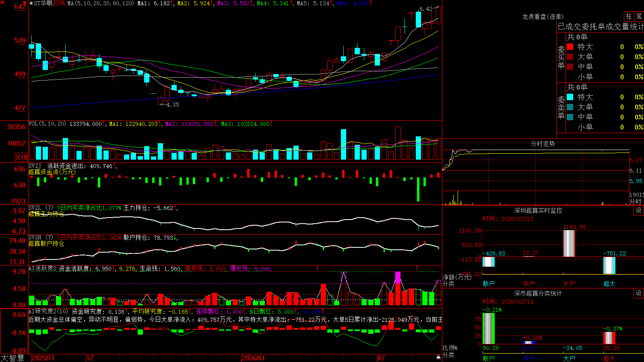Click the magenta bar in AI活跃度2 panel
The width and height of the screenshot is (644, 362).
[x=398, y=278]
